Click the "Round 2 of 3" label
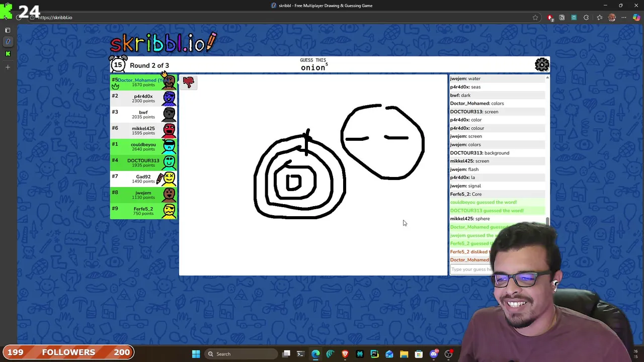This screenshot has width=644, height=362. [149, 65]
